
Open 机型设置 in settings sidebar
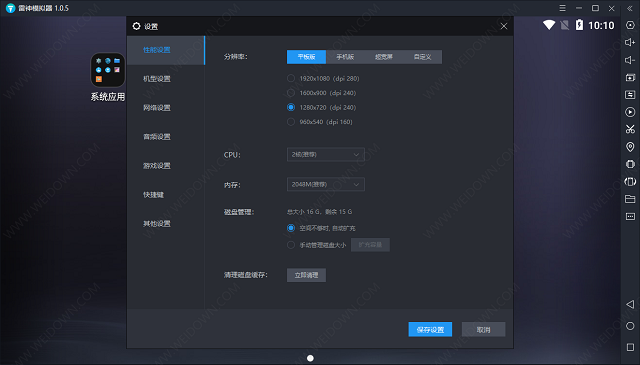[x=166, y=79]
